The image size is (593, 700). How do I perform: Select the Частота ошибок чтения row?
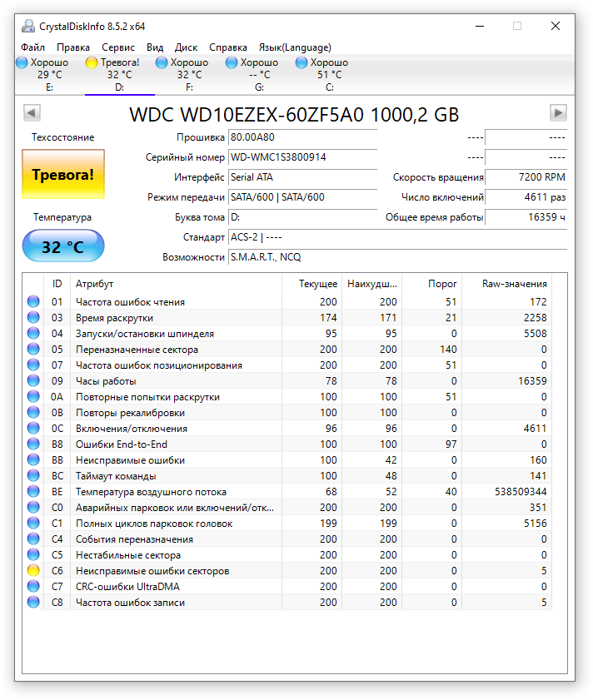287,302
